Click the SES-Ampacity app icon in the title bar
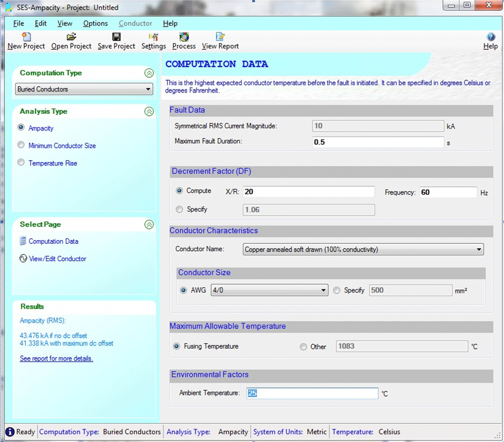 [x=9, y=7]
